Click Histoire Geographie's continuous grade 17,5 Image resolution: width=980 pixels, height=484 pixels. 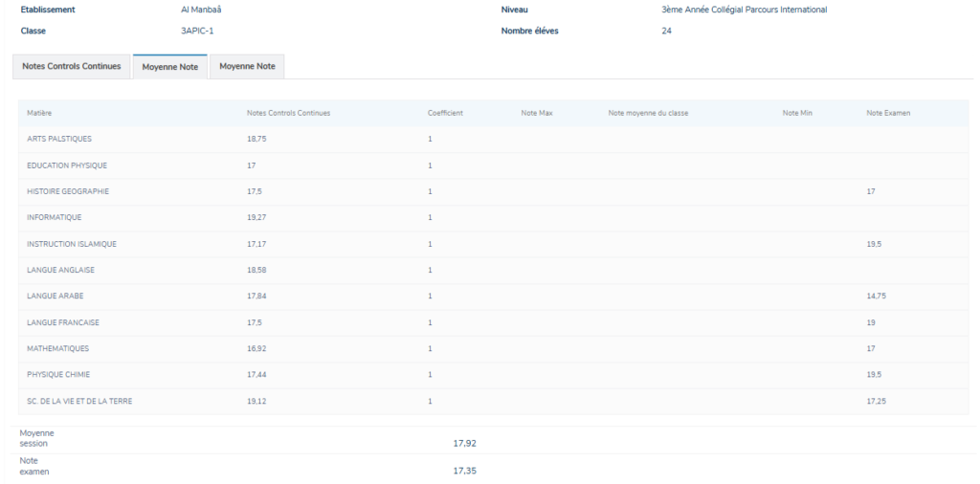[255, 191]
